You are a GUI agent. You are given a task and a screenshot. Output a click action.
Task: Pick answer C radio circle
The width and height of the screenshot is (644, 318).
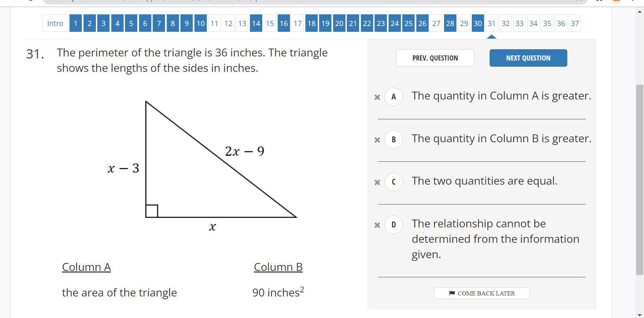pos(393,182)
